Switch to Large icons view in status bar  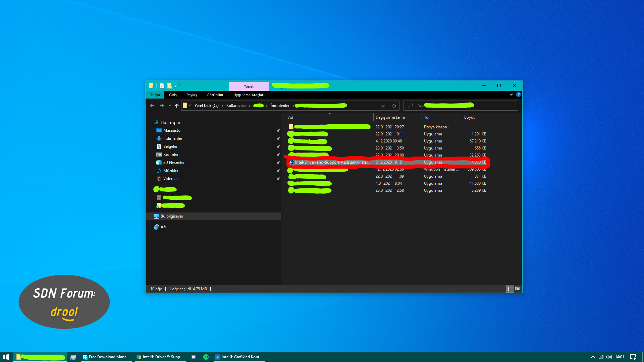click(517, 289)
